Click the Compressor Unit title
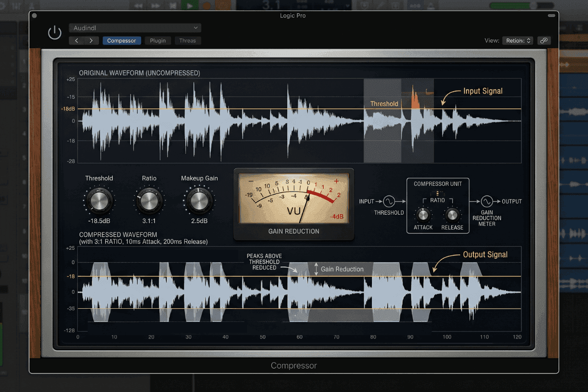The image size is (588, 392). pos(438,184)
